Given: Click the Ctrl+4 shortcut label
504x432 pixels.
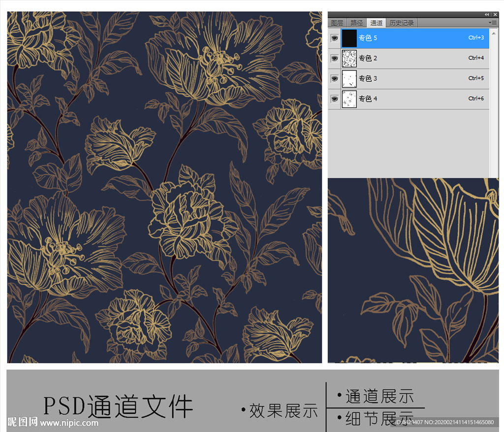Looking at the screenshot, I should coord(476,58).
